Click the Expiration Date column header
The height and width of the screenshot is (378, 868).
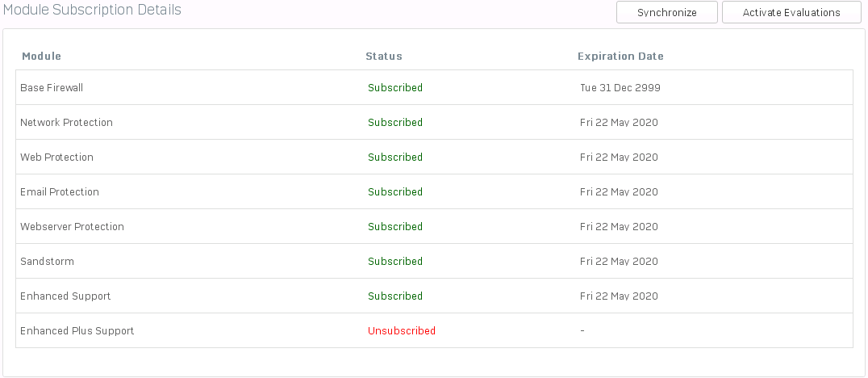[x=620, y=56]
